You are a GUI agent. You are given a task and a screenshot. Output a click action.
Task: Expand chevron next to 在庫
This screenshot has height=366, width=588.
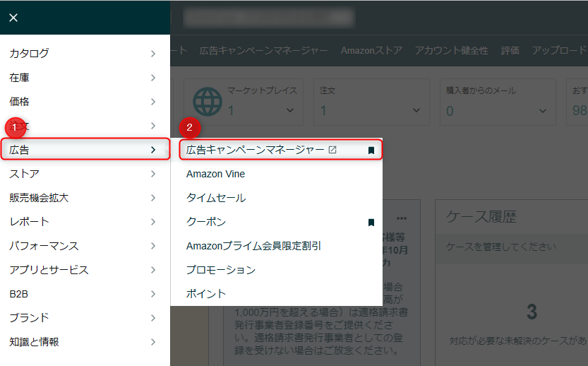[x=153, y=78]
